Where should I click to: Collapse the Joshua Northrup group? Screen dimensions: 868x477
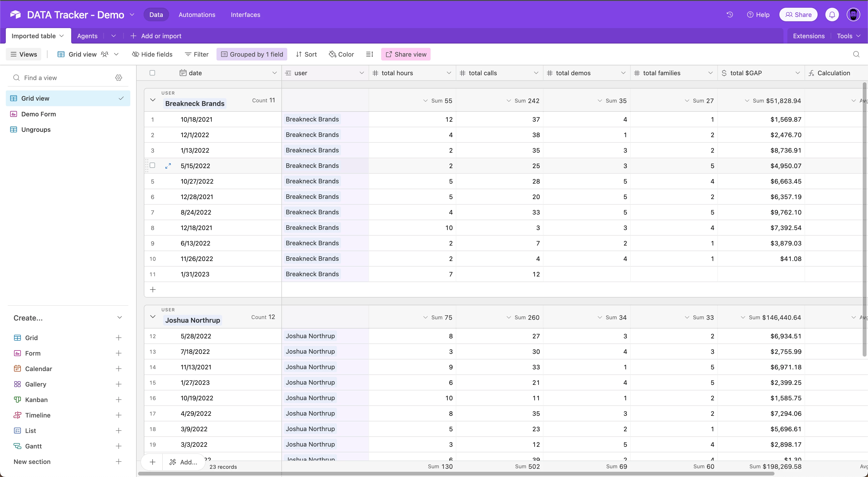pos(153,317)
